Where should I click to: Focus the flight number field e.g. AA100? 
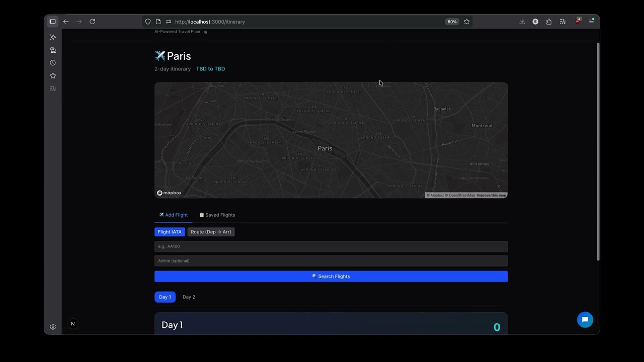tap(331, 246)
